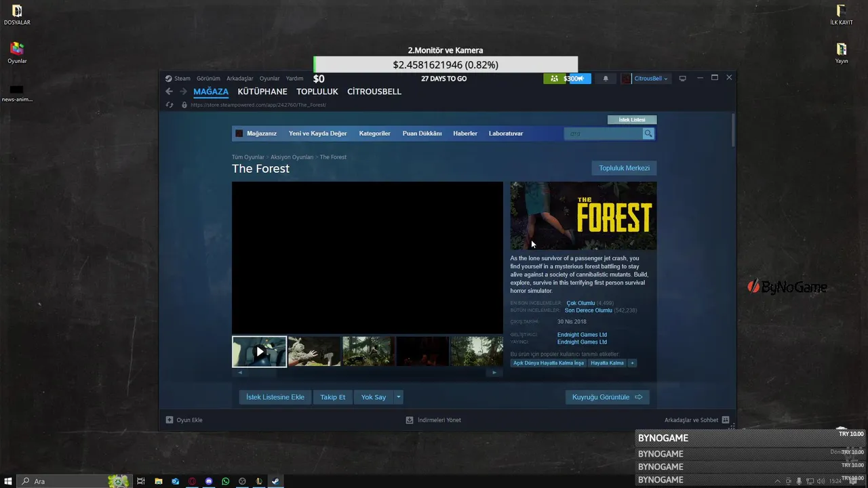Image resolution: width=868 pixels, height=488 pixels.
Task: Open the Yayın desktop icon
Action: pyautogui.click(x=842, y=53)
